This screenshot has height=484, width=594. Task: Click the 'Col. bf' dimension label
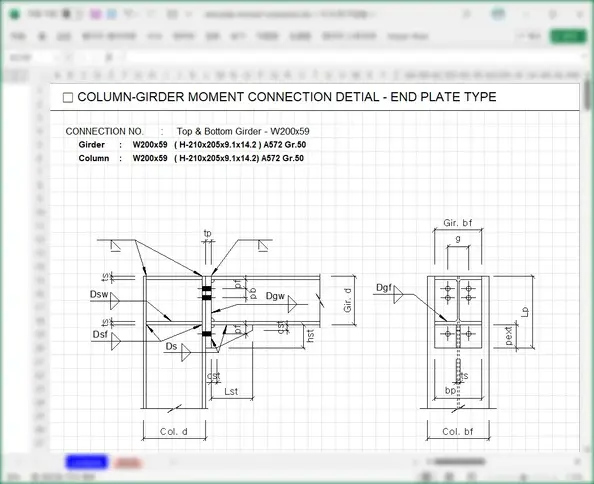[x=458, y=432]
